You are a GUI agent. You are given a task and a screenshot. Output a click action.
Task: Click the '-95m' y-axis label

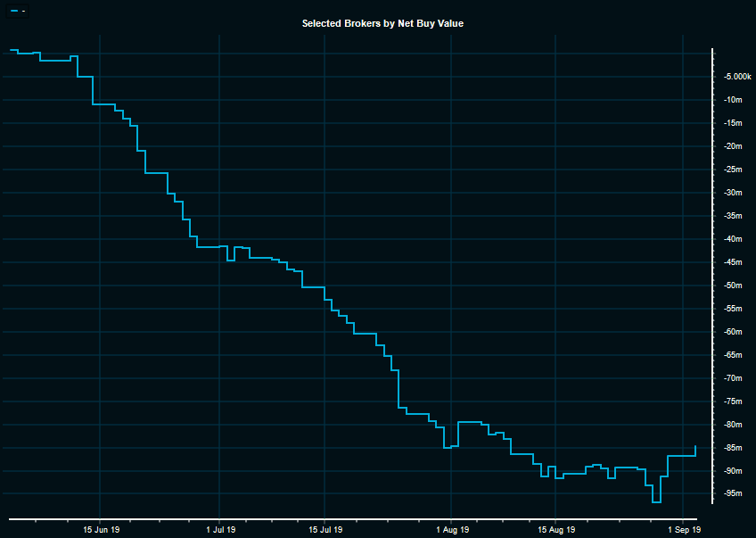[x=733, y=494]
